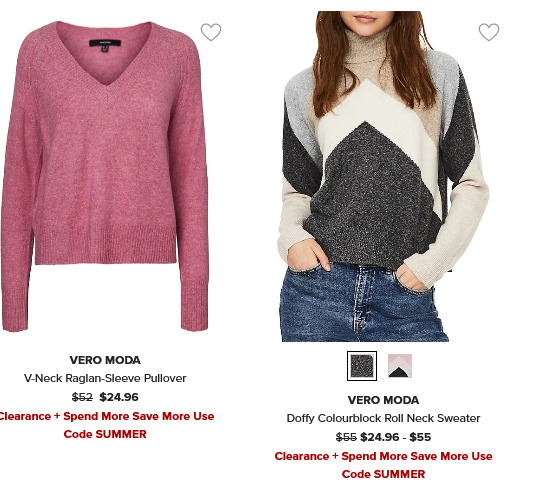Click the $24.96 - $55 price range
The image size is (546, 483).
tap(395, 437)
